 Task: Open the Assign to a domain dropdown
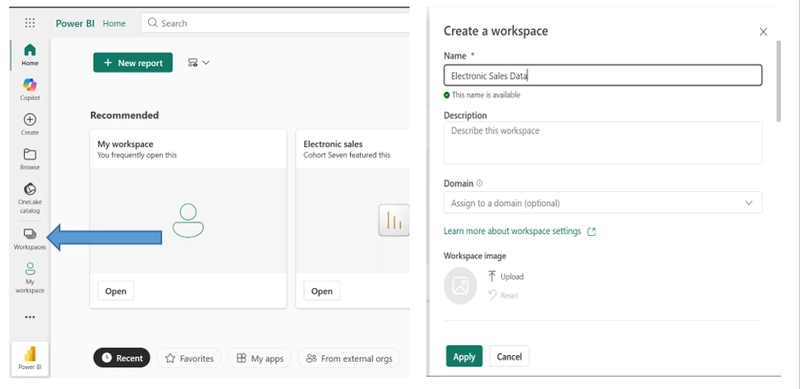click(x=603, y=203)
